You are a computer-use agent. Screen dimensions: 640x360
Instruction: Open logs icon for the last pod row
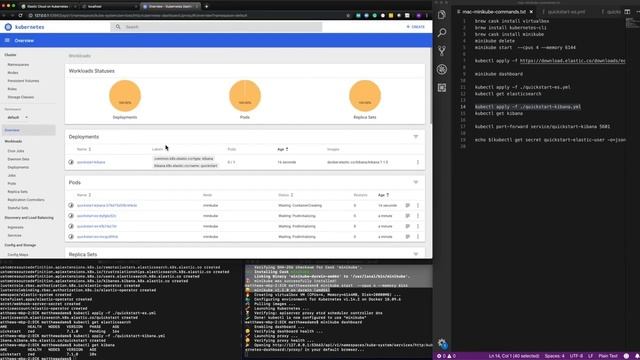(407, 236)
